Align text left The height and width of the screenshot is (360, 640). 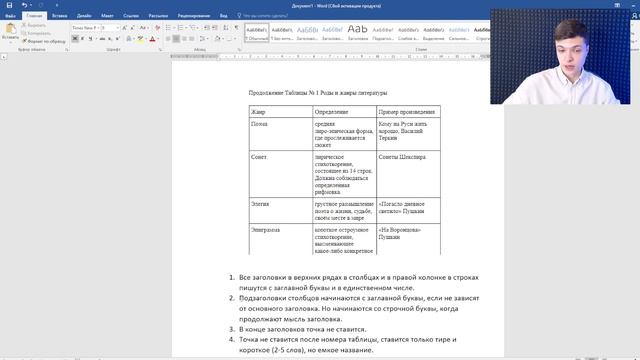click(x=168, y=39)
